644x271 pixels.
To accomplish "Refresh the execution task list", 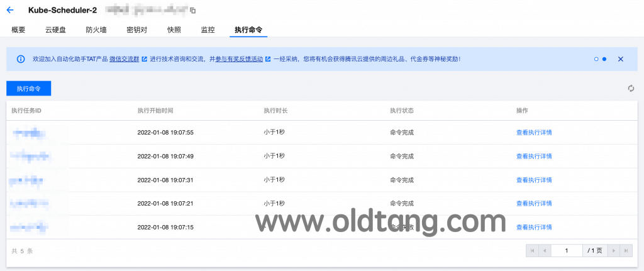I will [x=631, y=89].
